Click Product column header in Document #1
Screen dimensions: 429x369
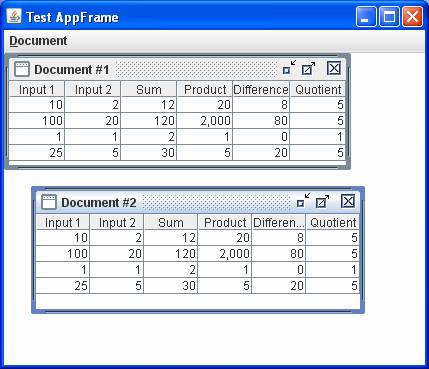point(205,89)
